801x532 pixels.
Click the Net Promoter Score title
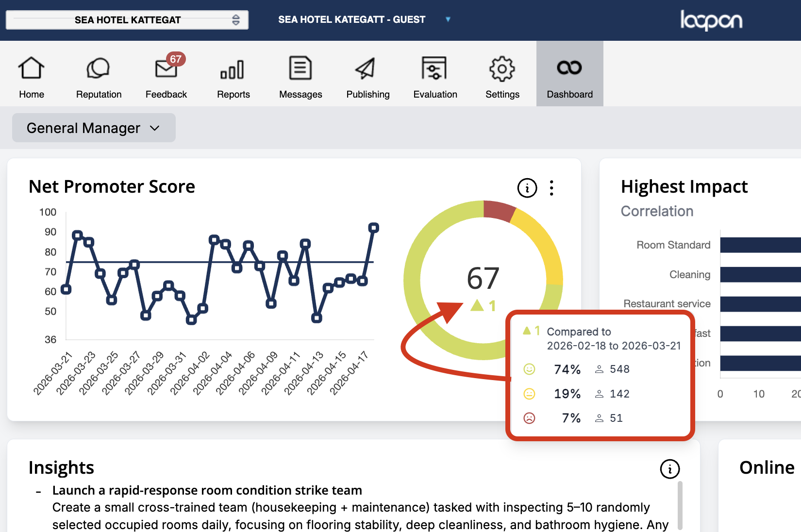(112, 187)
